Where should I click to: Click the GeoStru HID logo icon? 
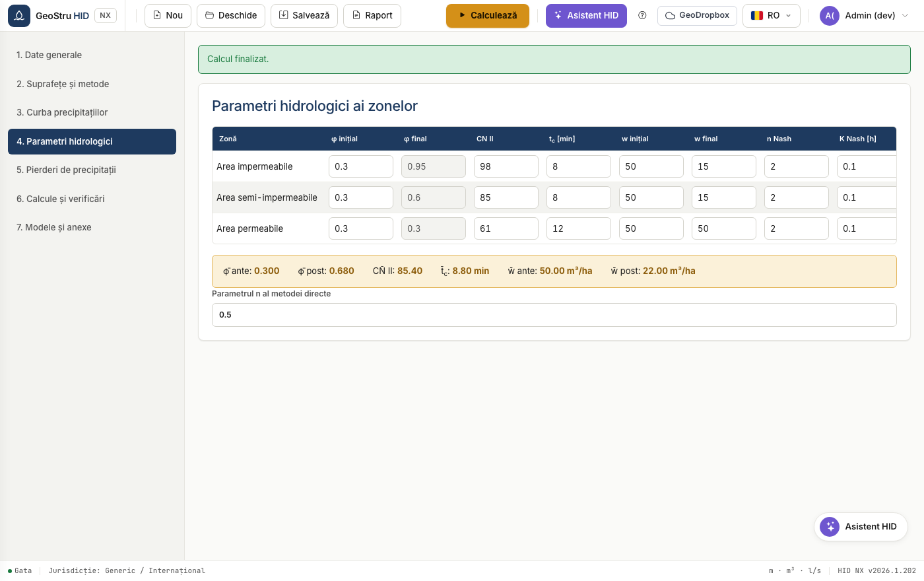19,15
